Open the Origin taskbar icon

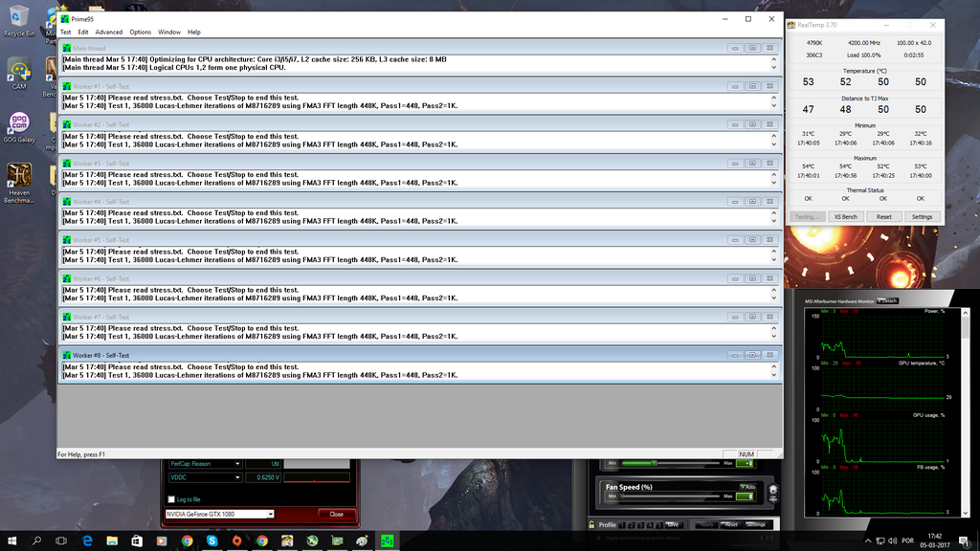pos(237,540)
